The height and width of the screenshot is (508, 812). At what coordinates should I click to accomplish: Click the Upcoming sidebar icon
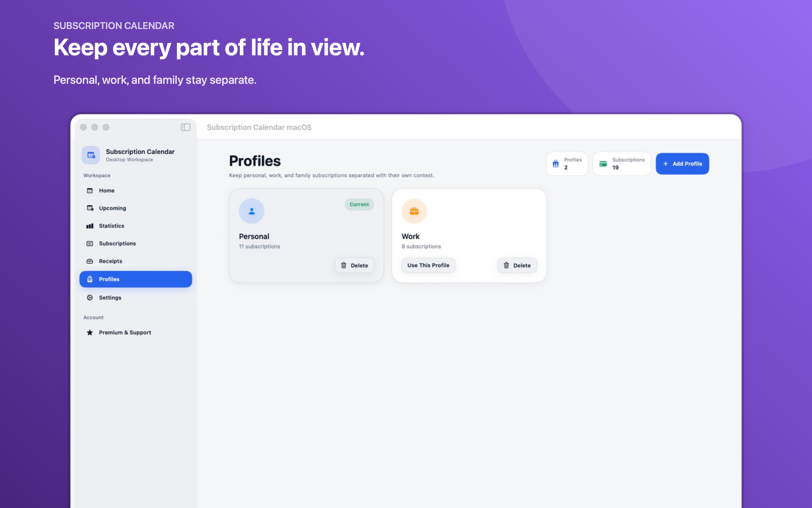click(90, 208)
